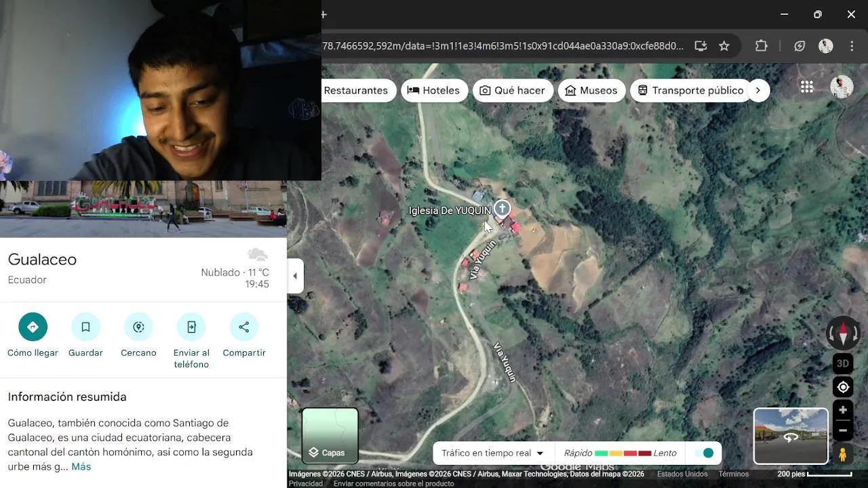Open the Google apps grid

tap(806, 87)
